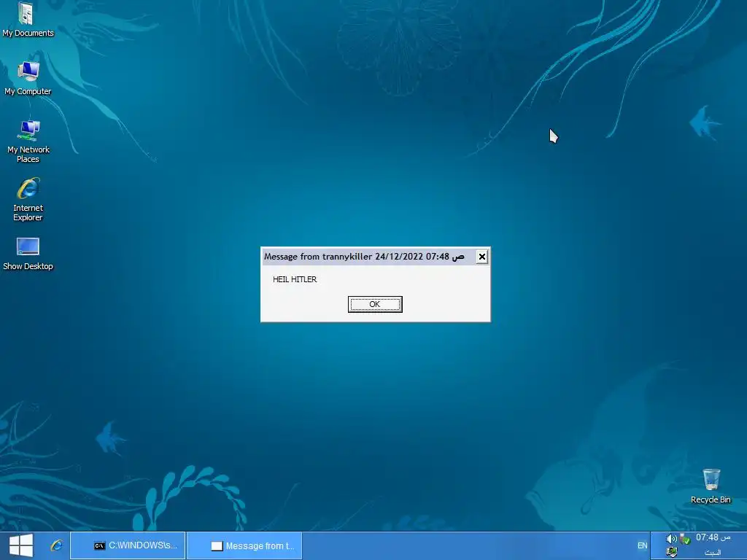This screenshot has width=747, height=560.
Task: Open the EN language indicator
Action: (642, 545)
